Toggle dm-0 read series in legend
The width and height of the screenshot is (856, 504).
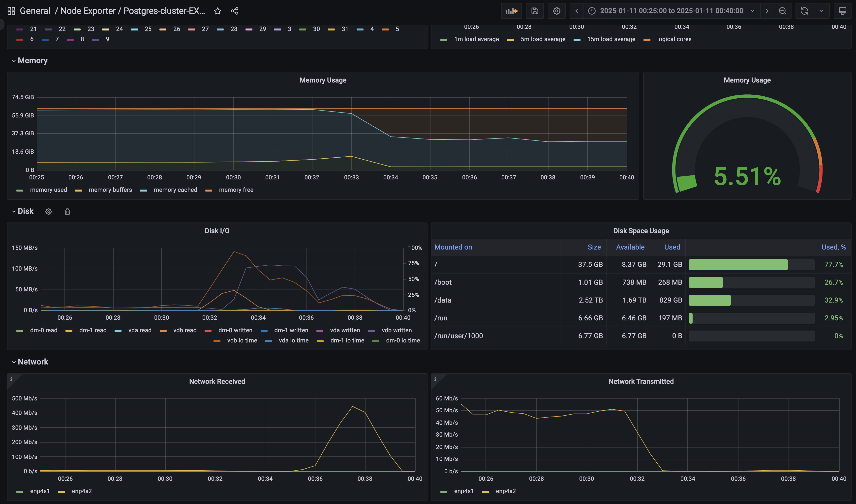43,331
